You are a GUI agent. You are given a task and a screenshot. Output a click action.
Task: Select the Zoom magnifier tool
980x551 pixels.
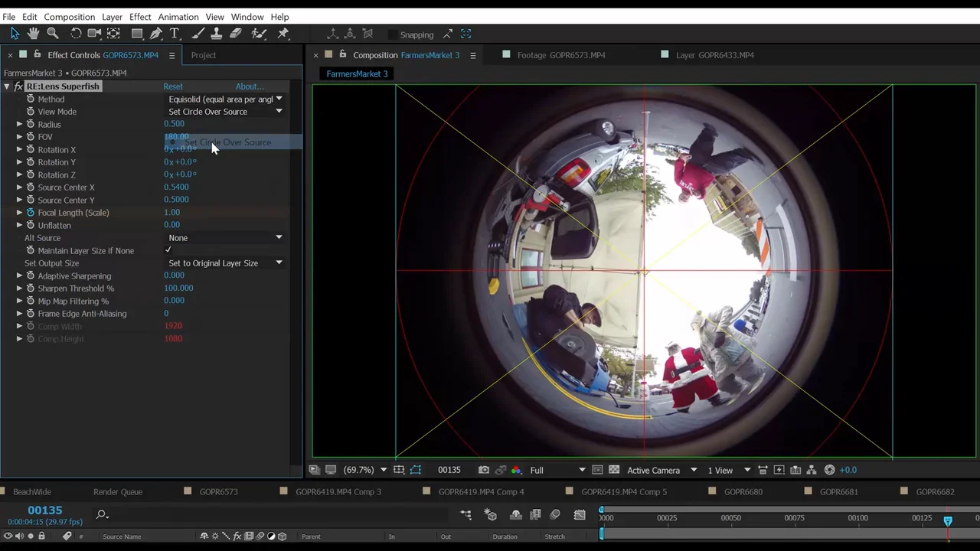point(53,33)
